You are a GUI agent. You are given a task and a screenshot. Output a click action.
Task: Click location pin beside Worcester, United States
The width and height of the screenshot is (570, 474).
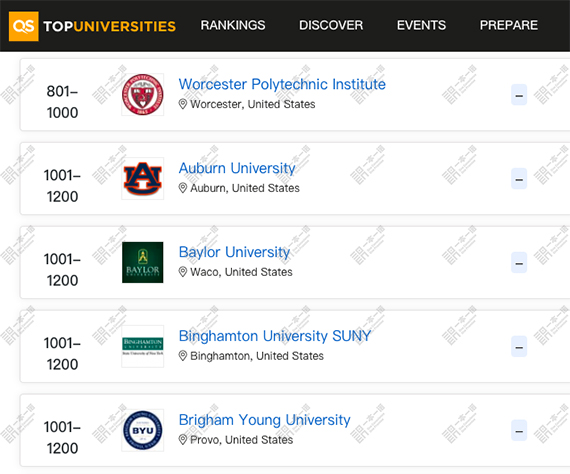tap(183, 104)
